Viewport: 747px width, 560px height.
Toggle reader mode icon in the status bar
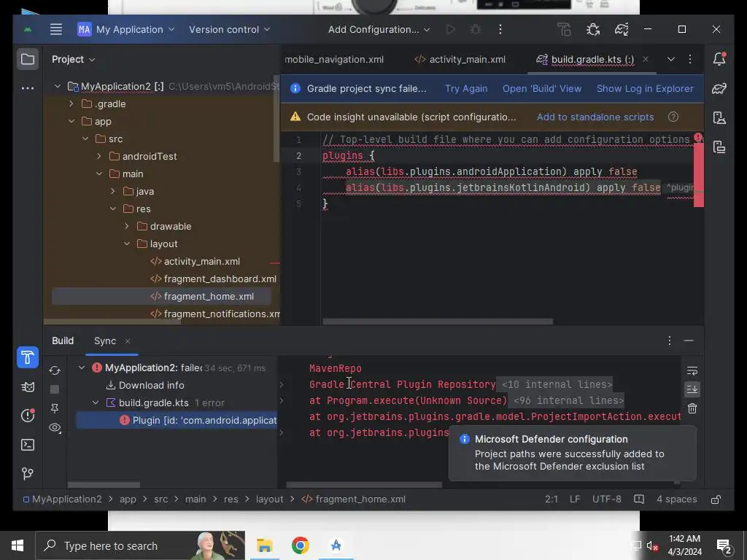[x=639, y=499]
